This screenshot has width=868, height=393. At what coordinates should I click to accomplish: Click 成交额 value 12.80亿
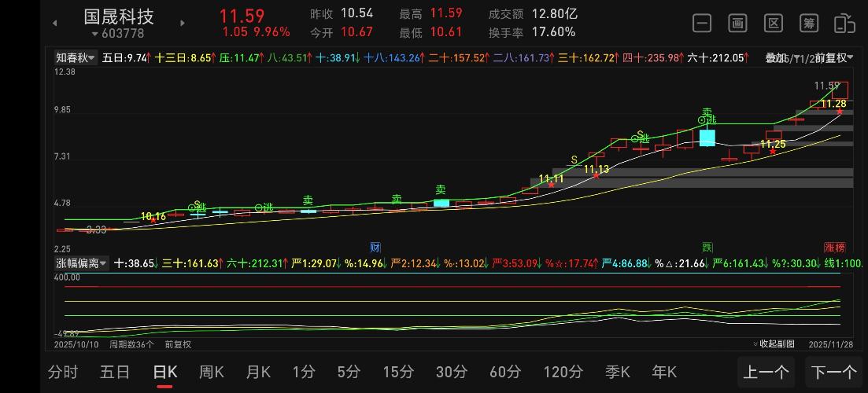point(554,13)
